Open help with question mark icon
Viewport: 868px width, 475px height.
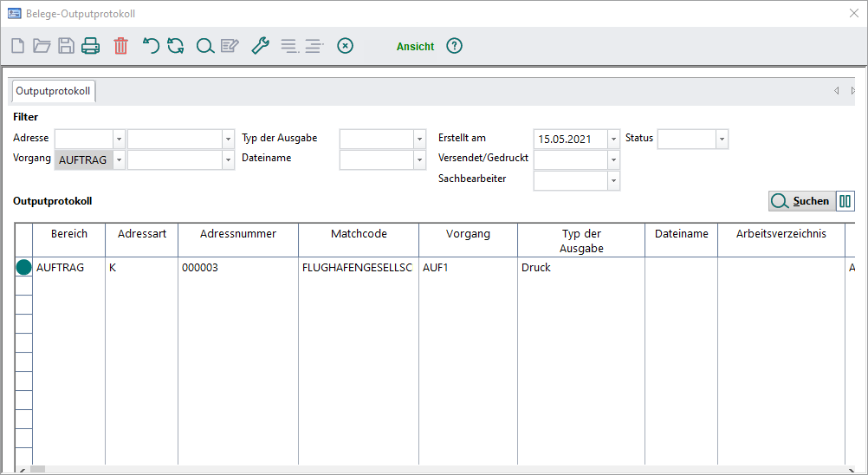click(455, 47)
